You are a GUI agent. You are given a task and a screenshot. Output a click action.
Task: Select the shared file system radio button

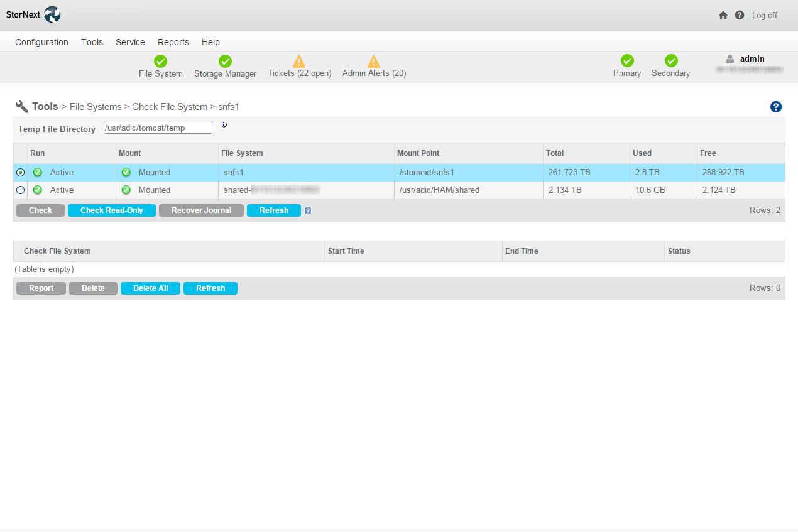[x=21, y=190]
